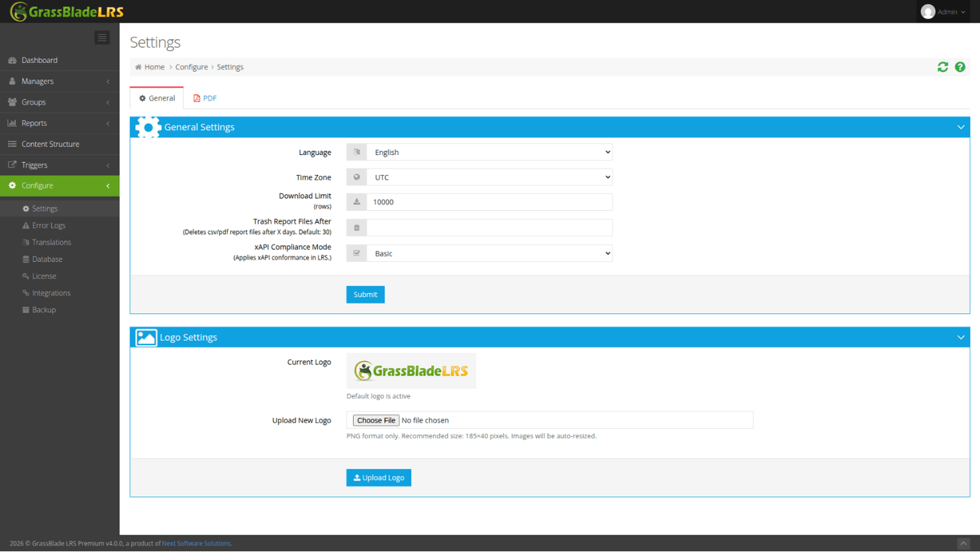Open the Content Structure menu item
The height and width of the screenshot is (552, 980).
click(x=60, y=144)
